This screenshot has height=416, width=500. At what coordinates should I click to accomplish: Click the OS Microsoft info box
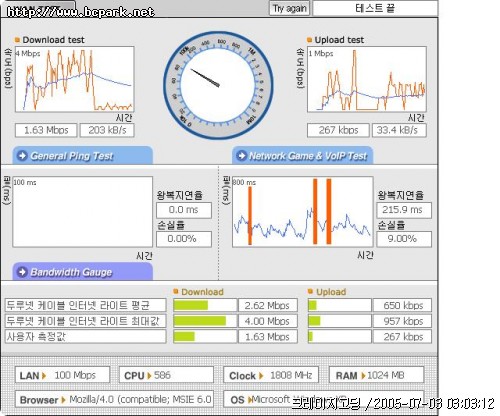click(x=323, y=399)
